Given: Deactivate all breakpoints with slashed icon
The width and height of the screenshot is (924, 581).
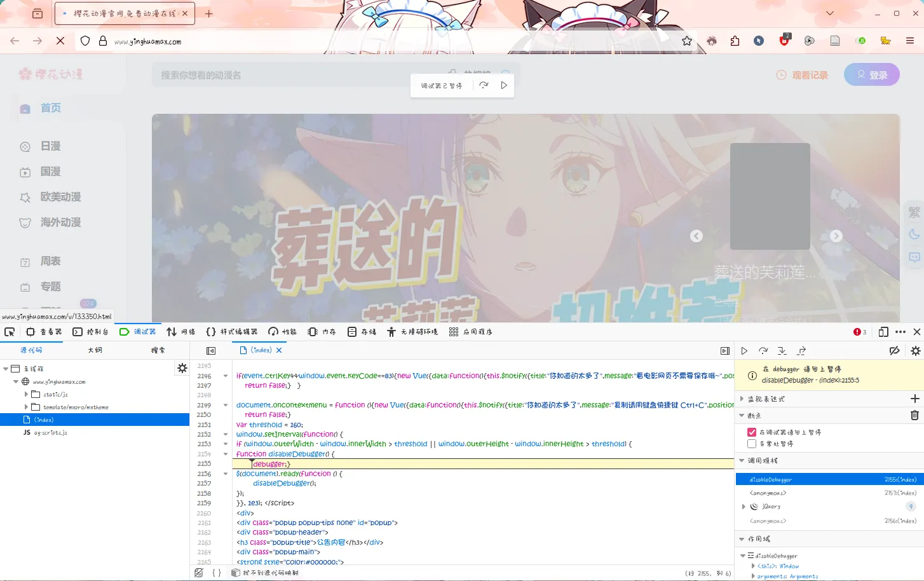Looking at the screenshot, I should pyautogui.click(x=894, y=351).
